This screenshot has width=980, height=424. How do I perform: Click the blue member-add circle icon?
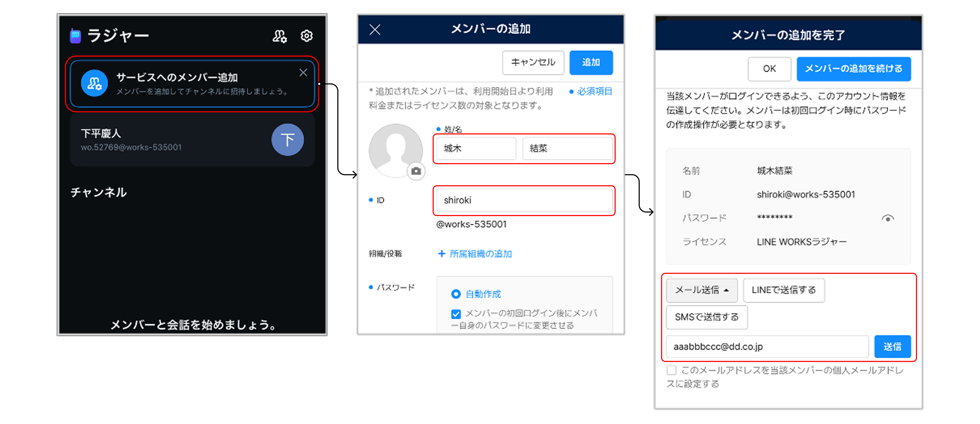(94, 83)
